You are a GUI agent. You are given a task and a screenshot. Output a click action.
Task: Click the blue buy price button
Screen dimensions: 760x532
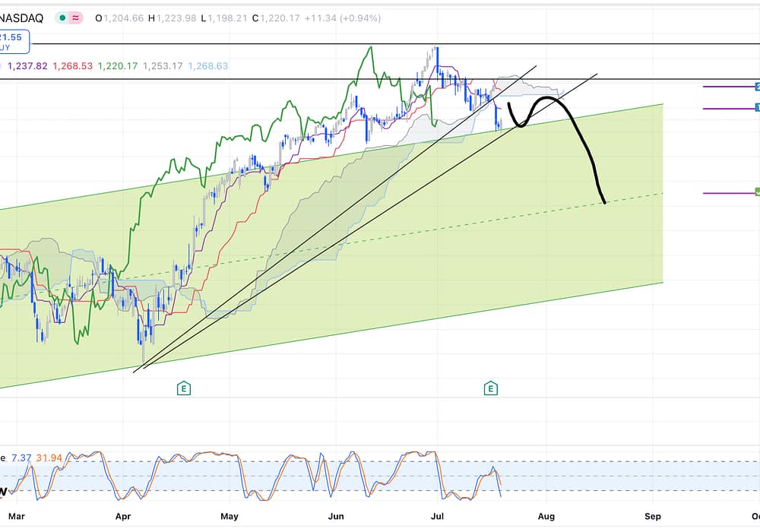[13, 41]
